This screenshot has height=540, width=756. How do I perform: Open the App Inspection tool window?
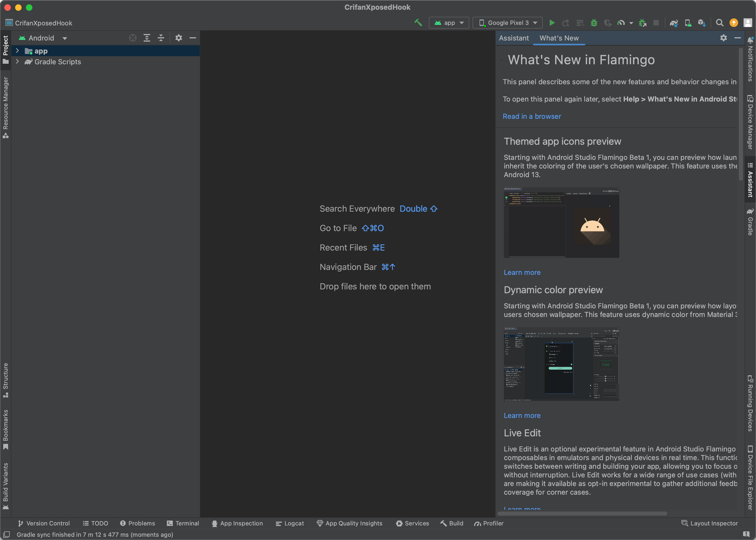click(x=237, y=523)
